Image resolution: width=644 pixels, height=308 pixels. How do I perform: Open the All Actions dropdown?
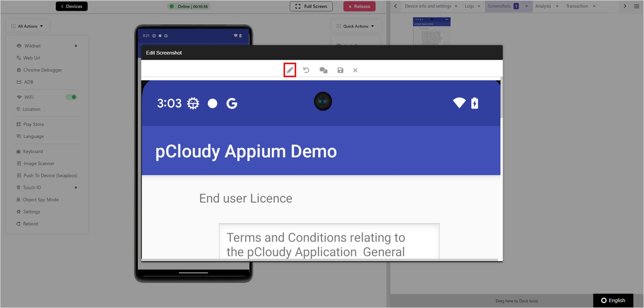[x=28, y=26]
